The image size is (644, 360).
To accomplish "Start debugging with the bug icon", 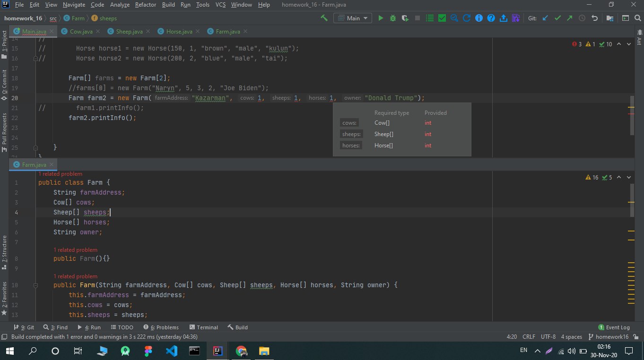I will [393, 18].
